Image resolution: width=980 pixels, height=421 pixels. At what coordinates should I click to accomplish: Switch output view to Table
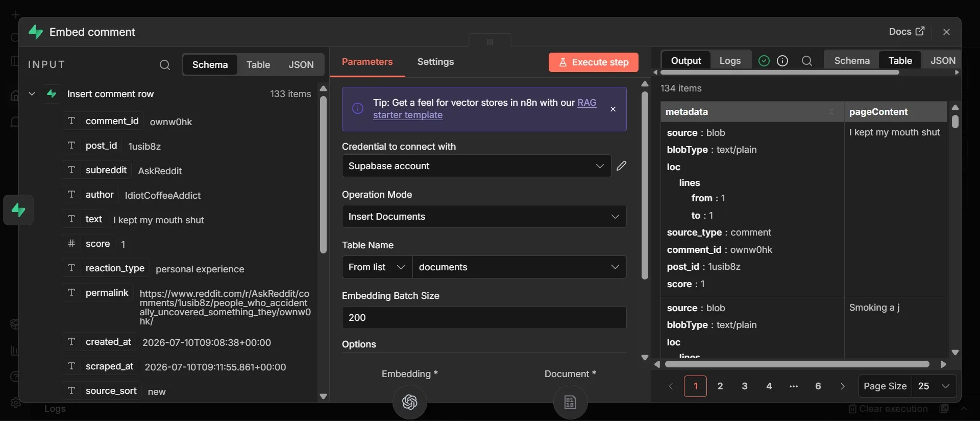[900, 61]
